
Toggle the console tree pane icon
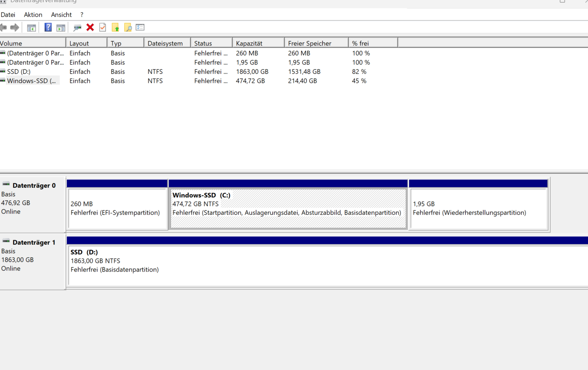[x=32, y=28]
